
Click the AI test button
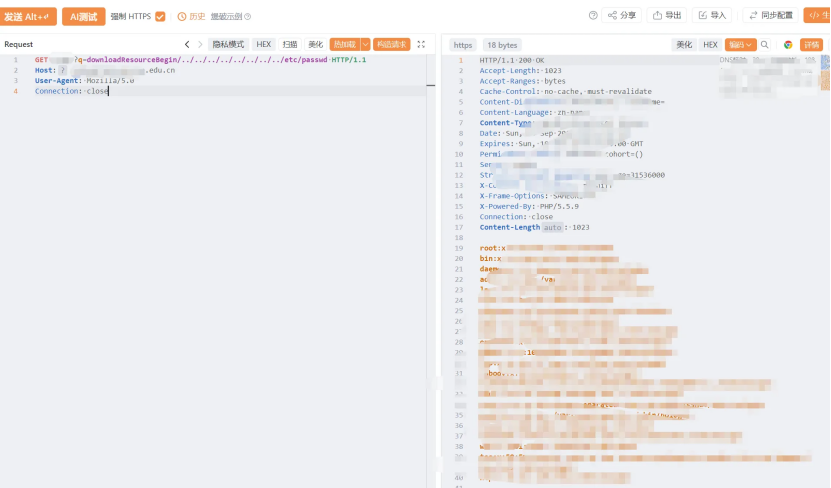[x=84, y=16]
